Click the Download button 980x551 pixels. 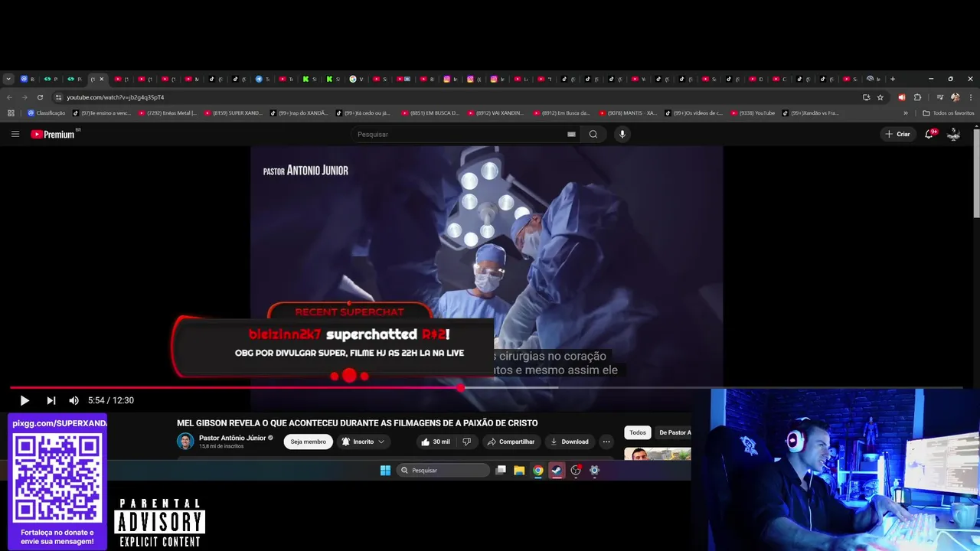pyautogui.click(x=570, y=442)
